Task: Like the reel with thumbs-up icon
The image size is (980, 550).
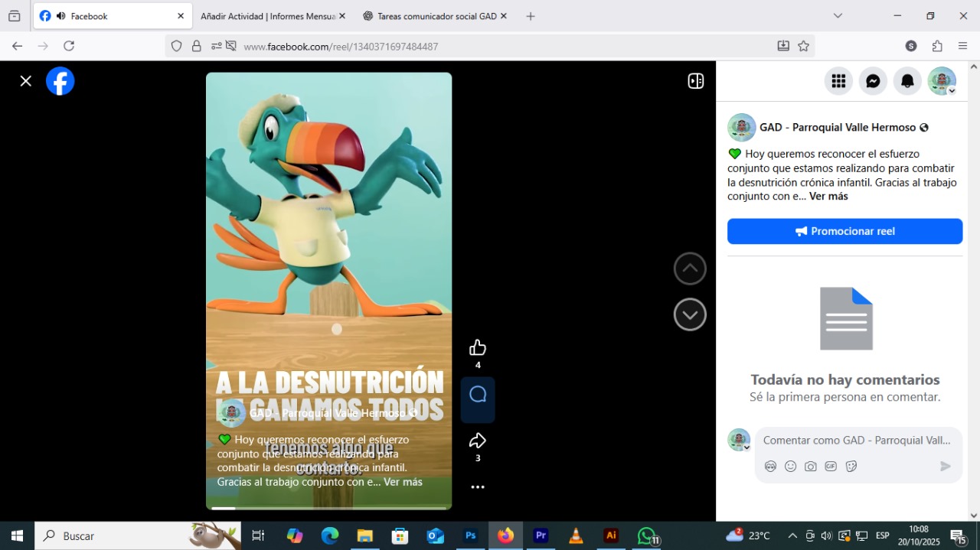Action: tap(478, 348)
